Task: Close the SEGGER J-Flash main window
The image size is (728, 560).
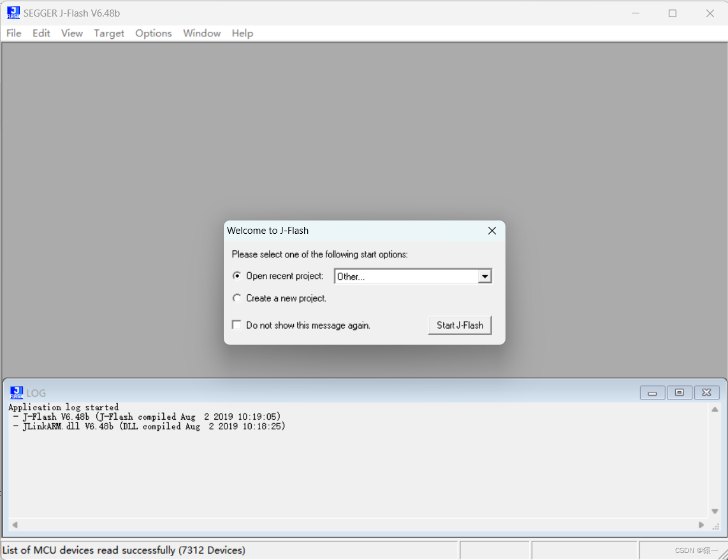Action: [710, 13]
